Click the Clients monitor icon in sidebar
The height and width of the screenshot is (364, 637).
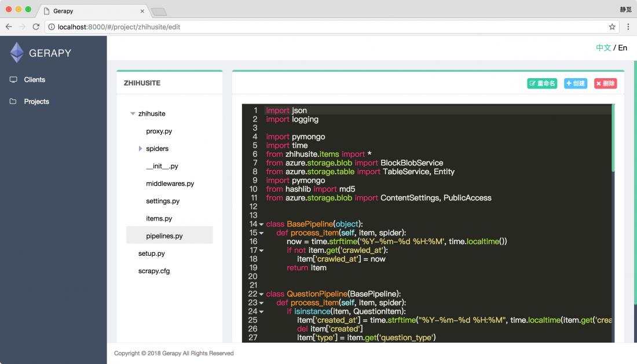point(13,79)
